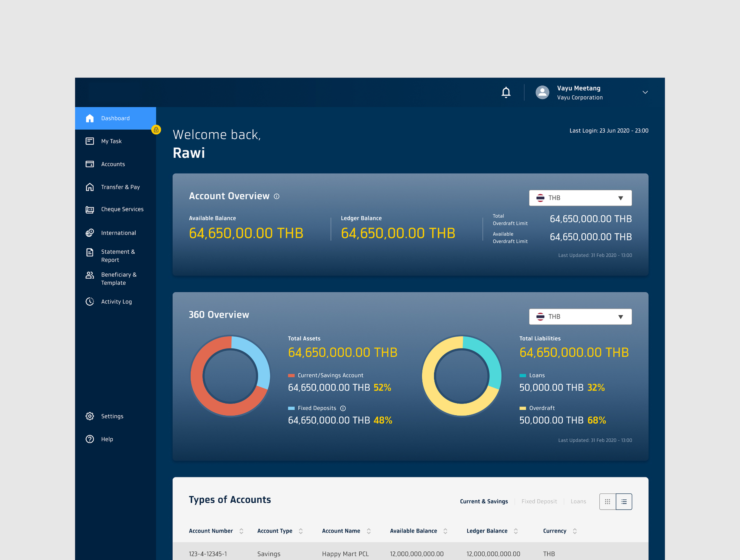The image size is (740, 560).
Task: Click info icon beside Account Overview
Action: (x=277, y=196)
